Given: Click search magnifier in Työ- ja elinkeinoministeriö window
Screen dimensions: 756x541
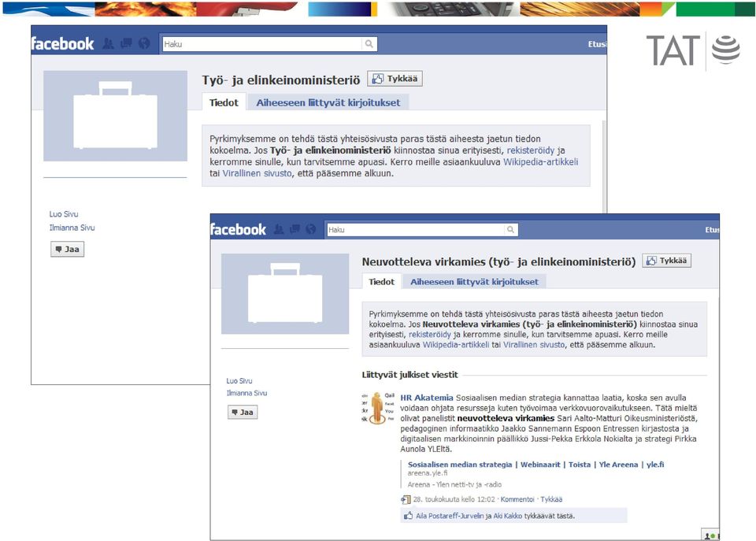Looking at the screenshot, I should coord(369,44).
